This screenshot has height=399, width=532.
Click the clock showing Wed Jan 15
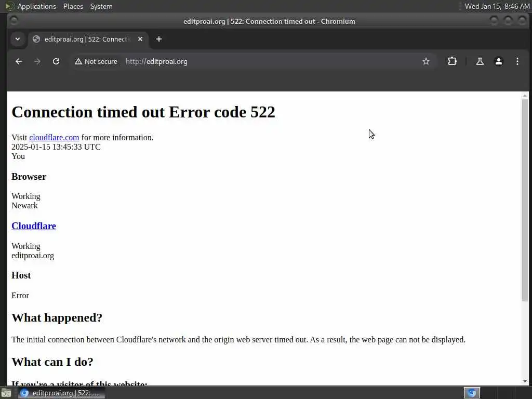(497, 6)
